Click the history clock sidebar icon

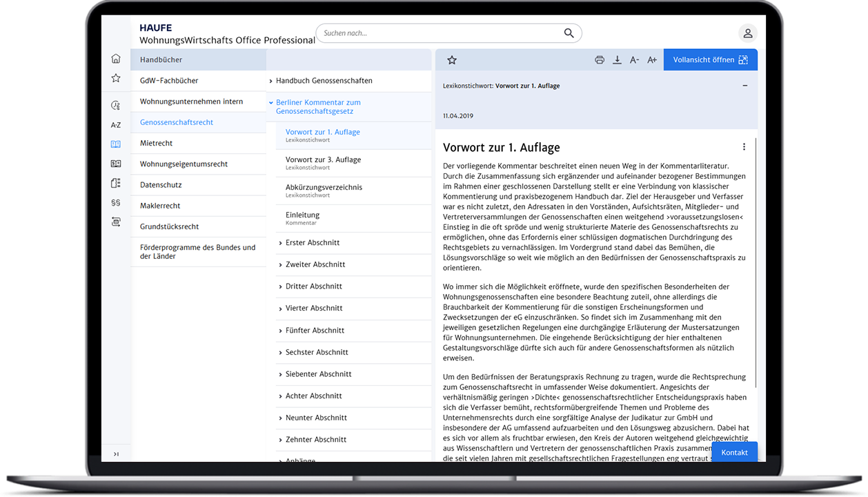[116, 105]
